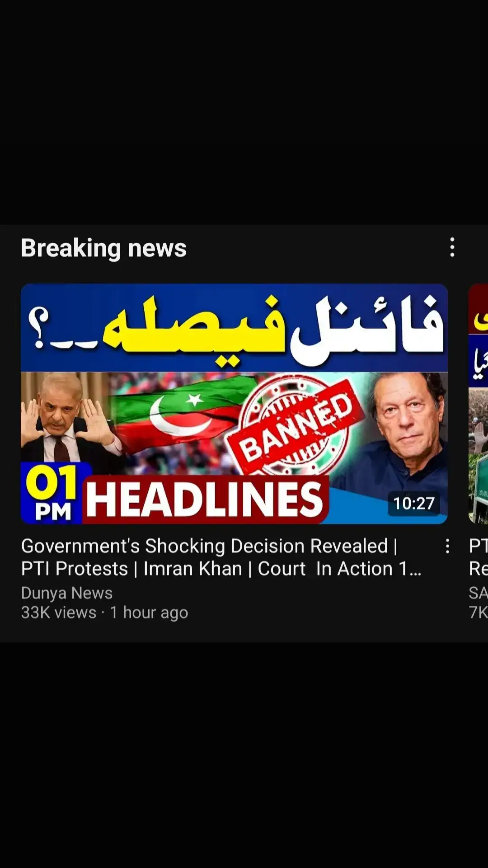Open the partially visible next video thumbnail

(478, 404)
